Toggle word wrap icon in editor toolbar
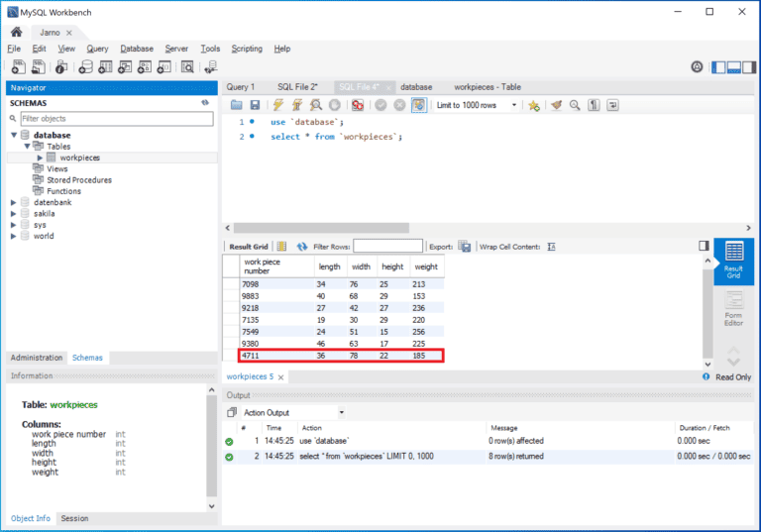 point(612,105)
